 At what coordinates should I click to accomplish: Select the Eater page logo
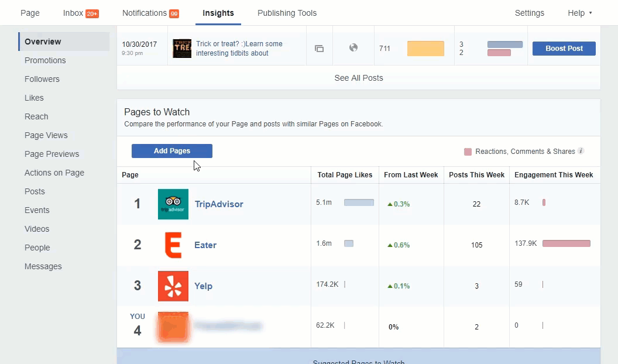click(x=173, y=245)
